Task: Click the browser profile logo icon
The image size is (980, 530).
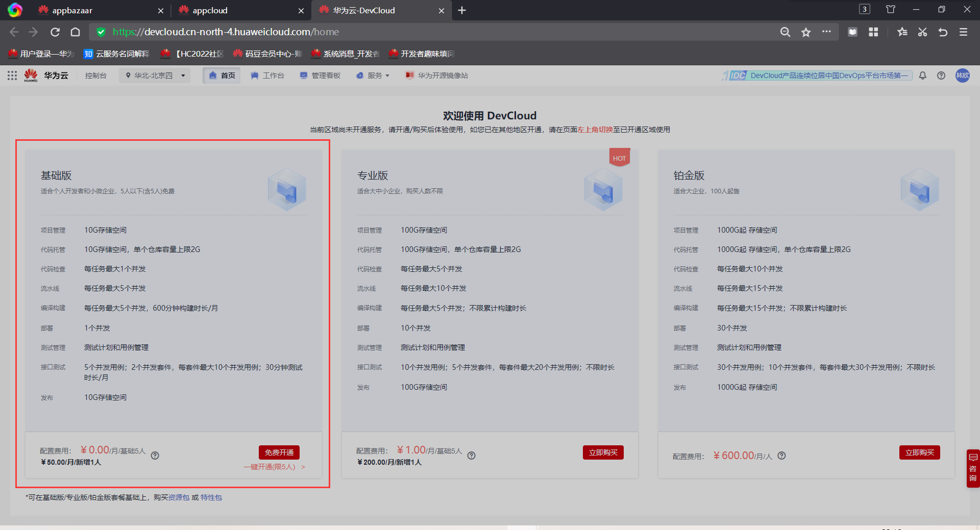Action: click(15, 10)
